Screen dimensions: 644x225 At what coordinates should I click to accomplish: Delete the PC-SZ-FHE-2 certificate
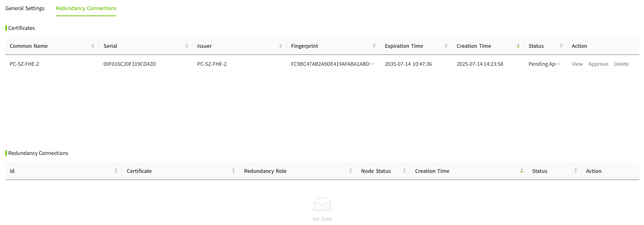point(621,64)
